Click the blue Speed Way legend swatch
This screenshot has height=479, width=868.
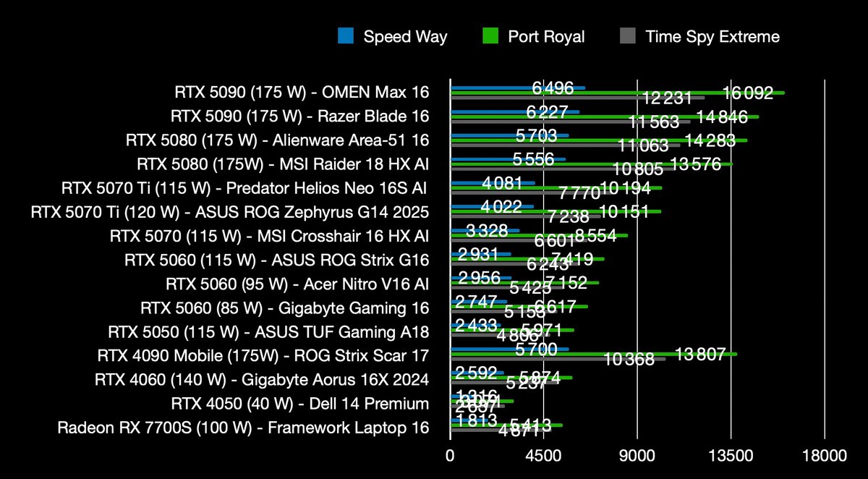tap(346, 36)
